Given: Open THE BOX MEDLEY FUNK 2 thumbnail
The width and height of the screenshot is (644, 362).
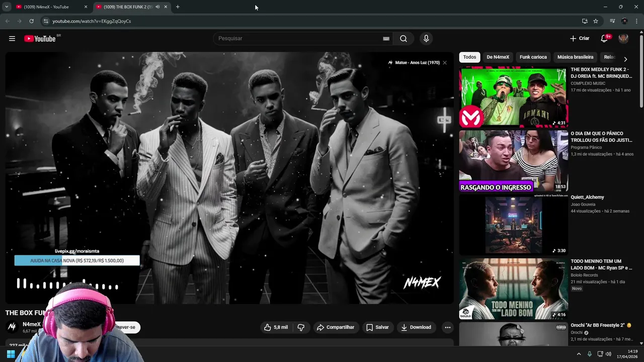Looking at the screenshot, I should 513,97.
